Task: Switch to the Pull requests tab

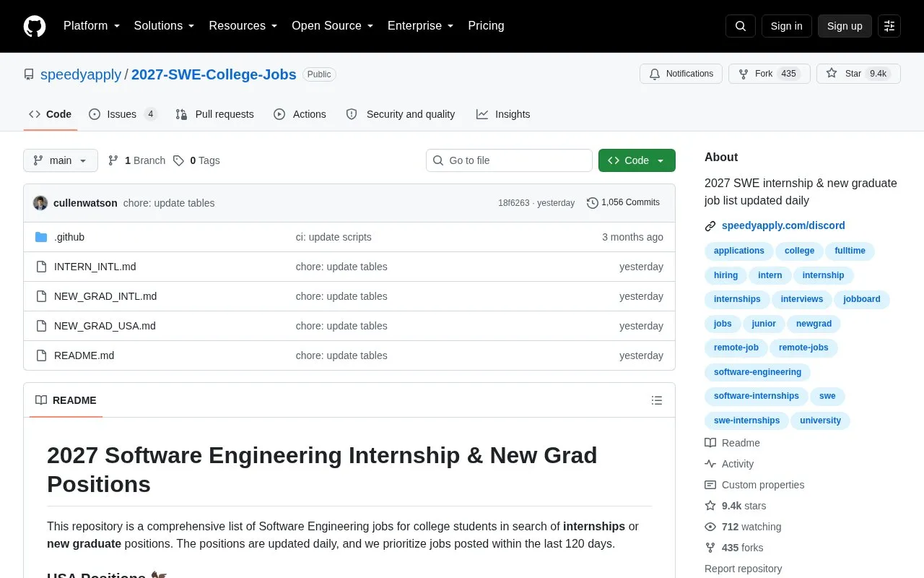Action: (x=214, y=114)
